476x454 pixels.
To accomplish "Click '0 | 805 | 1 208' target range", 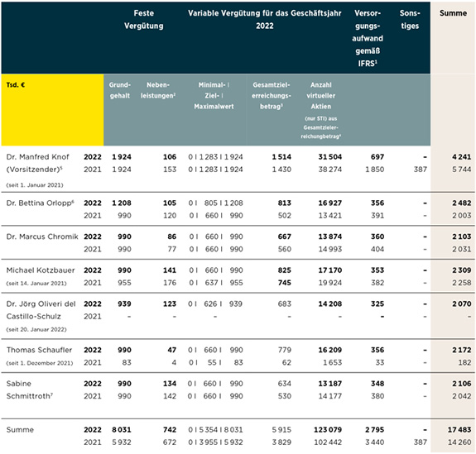I will pos(215,203).
